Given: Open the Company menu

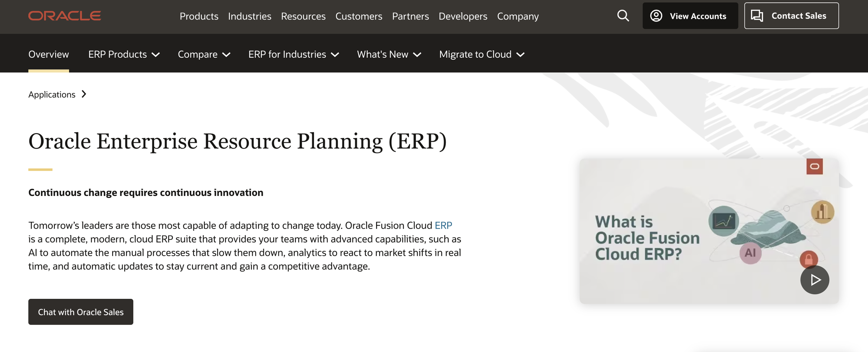Looking at the screenshot, I should (518, 16).
